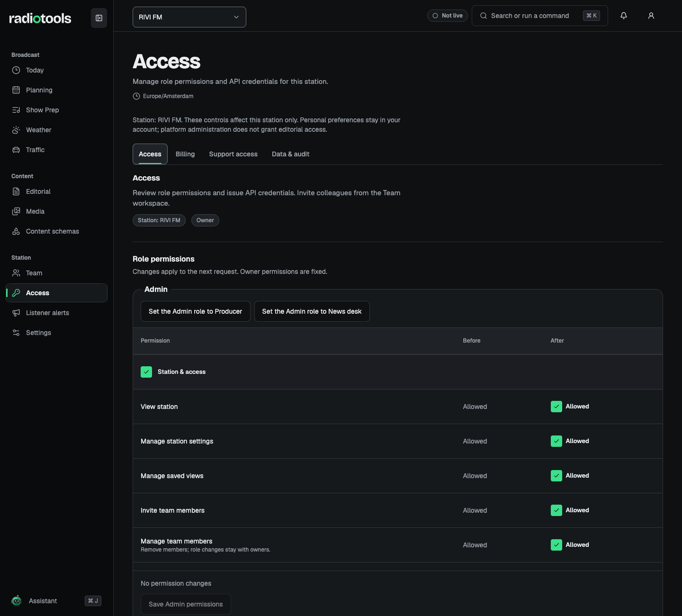
Task: Click the Permission column header
Action: [x=155, y=341]
